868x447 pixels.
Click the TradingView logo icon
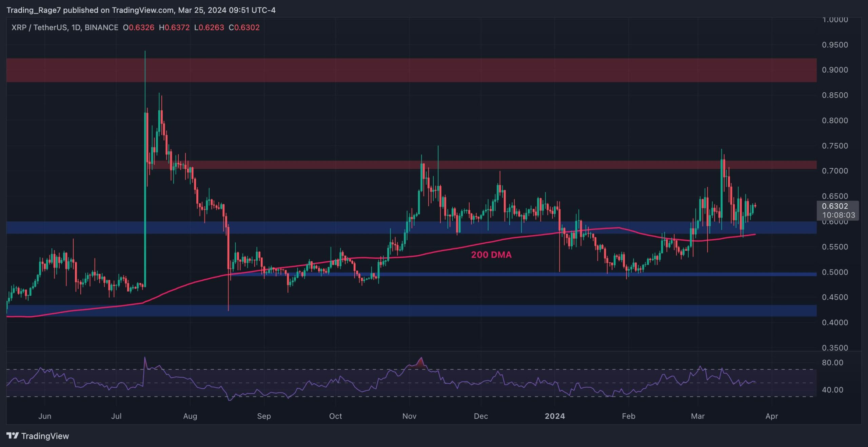(13, 435)
